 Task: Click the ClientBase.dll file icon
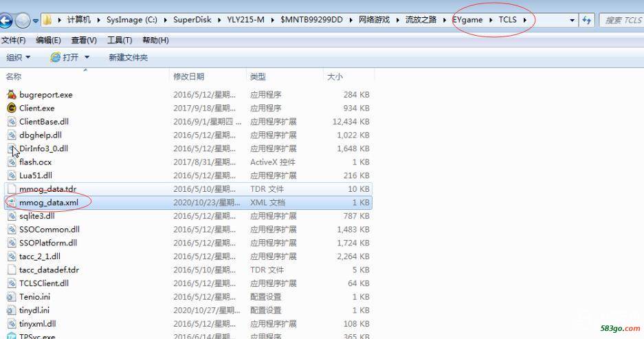[12, 122]
